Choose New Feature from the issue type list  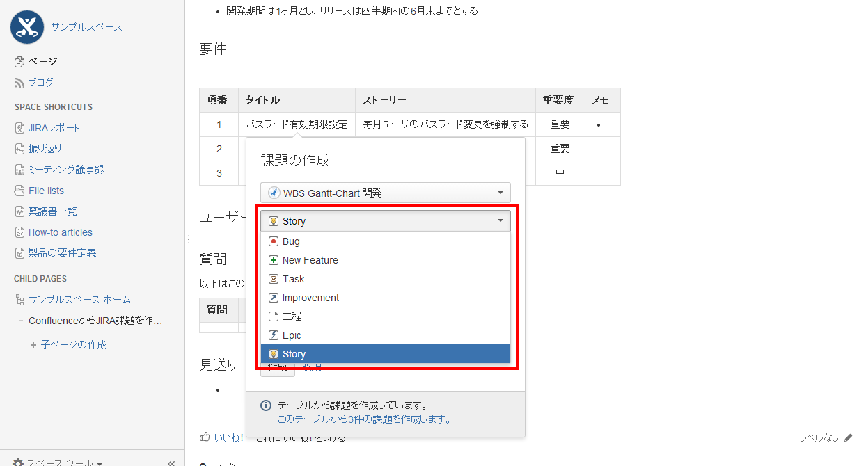pyautogui.click(x=386, y=260)
